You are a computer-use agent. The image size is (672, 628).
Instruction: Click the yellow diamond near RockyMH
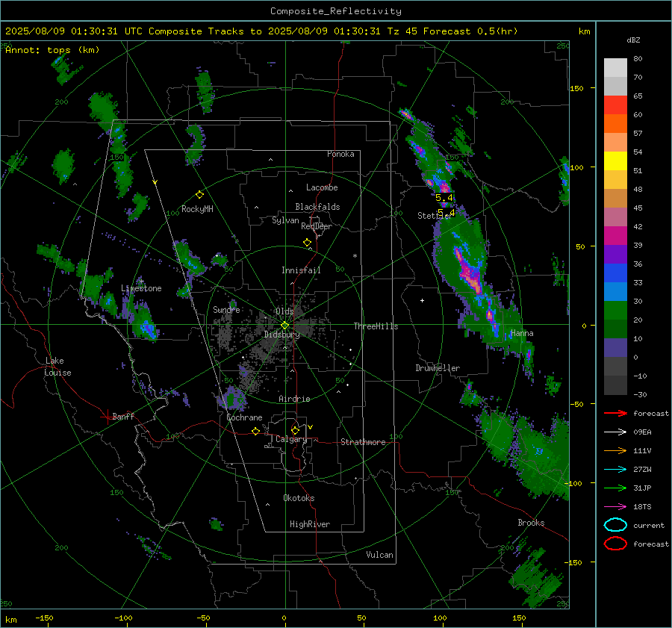[x=199, y=195]
